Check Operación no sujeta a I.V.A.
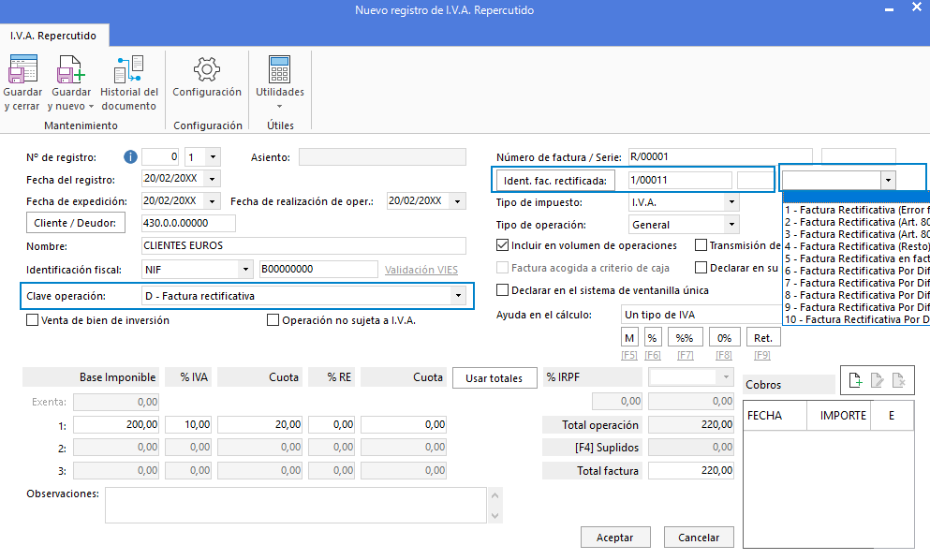The height and width of the screenshot is (560, 930). point(273,319)
